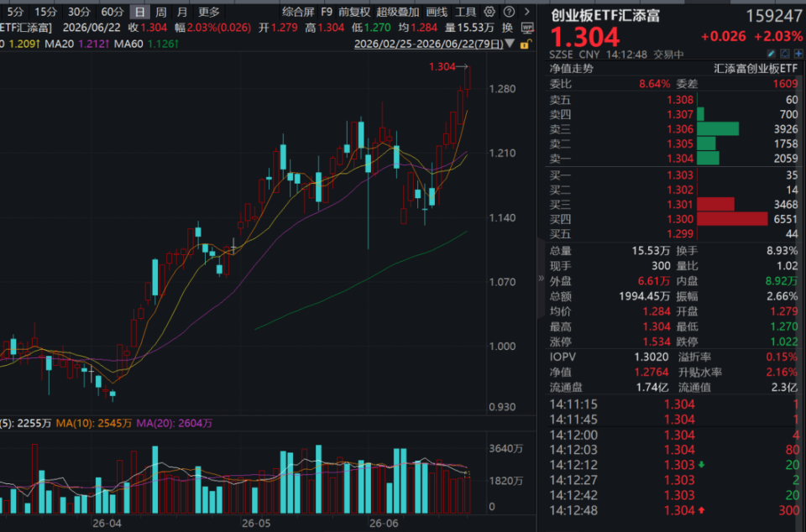Click the 卖三 green volume bar 3926
The height and width of the screenshot is (532, 806).
[x=718, y=129]
